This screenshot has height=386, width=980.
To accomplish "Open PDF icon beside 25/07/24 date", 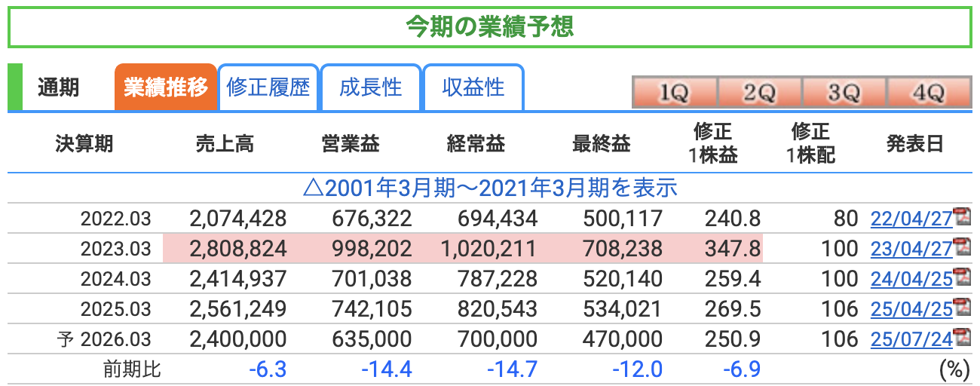I will tap(962, 338).
